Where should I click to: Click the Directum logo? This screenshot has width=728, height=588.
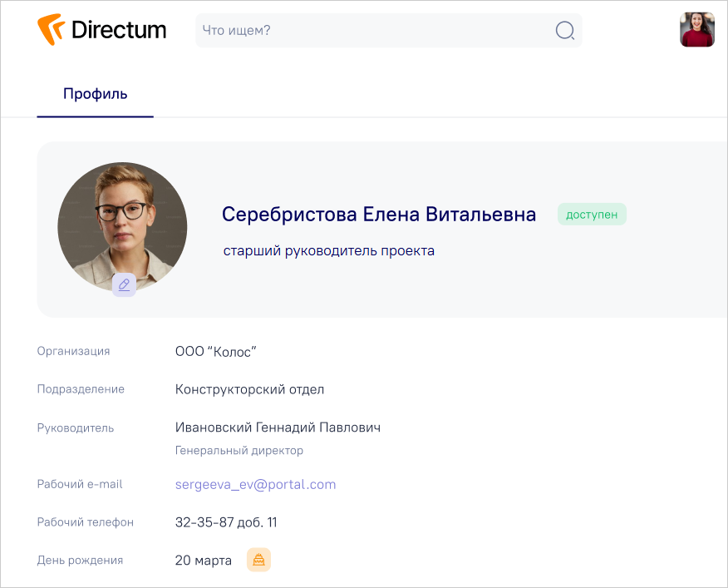pyautogui.click(x=101, y=30)
